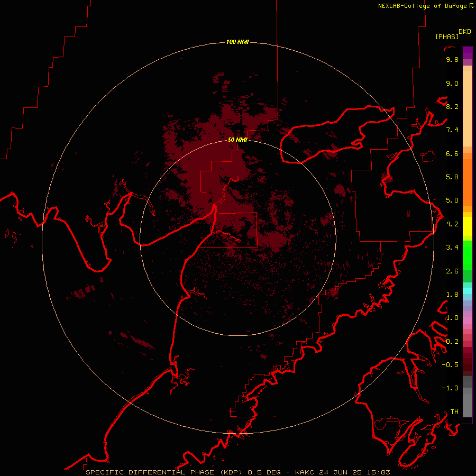The image size is (476, 476).
Task: Click the purple top segment of the color bar
Action: [x=467, y=53]
